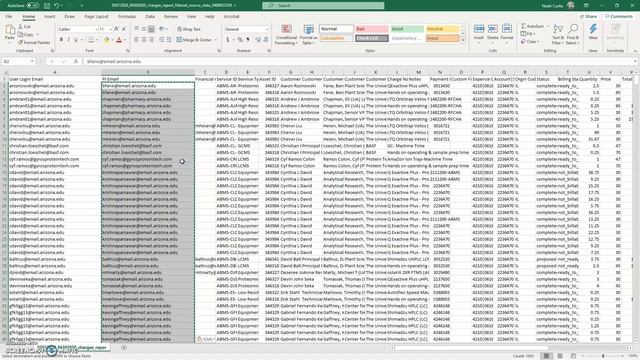
Task: Collapse the ribbon with the chevron
Action: click(x=635, y=51)
